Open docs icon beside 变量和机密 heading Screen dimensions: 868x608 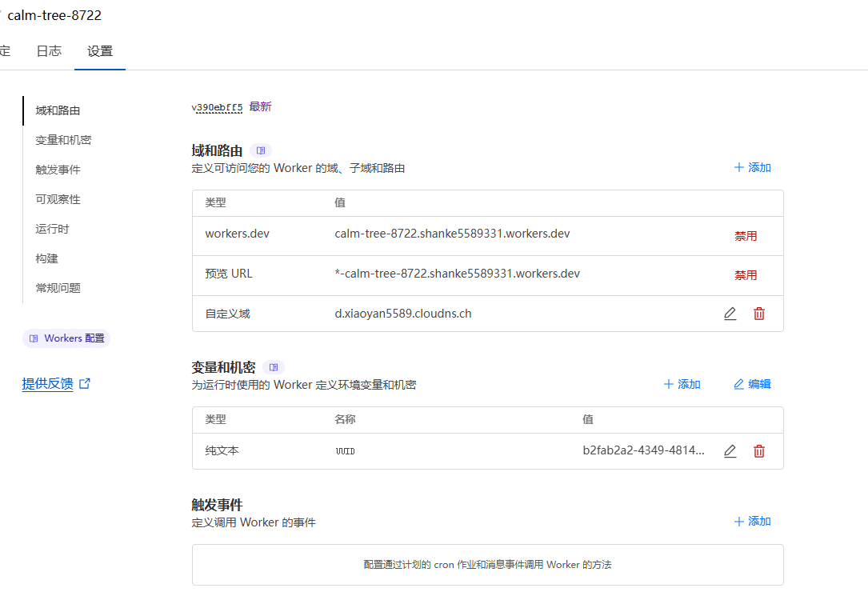pyautogui.click(x=274, y=367)
